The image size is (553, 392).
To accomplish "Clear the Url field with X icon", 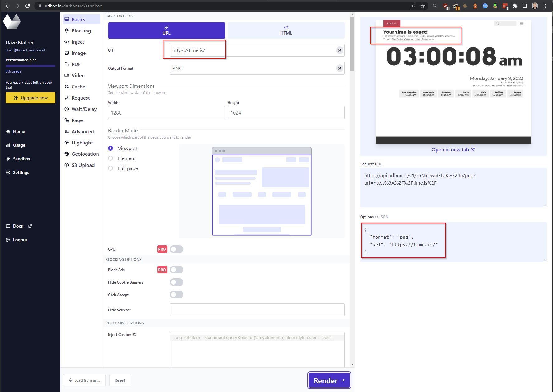I will [339, 50].
